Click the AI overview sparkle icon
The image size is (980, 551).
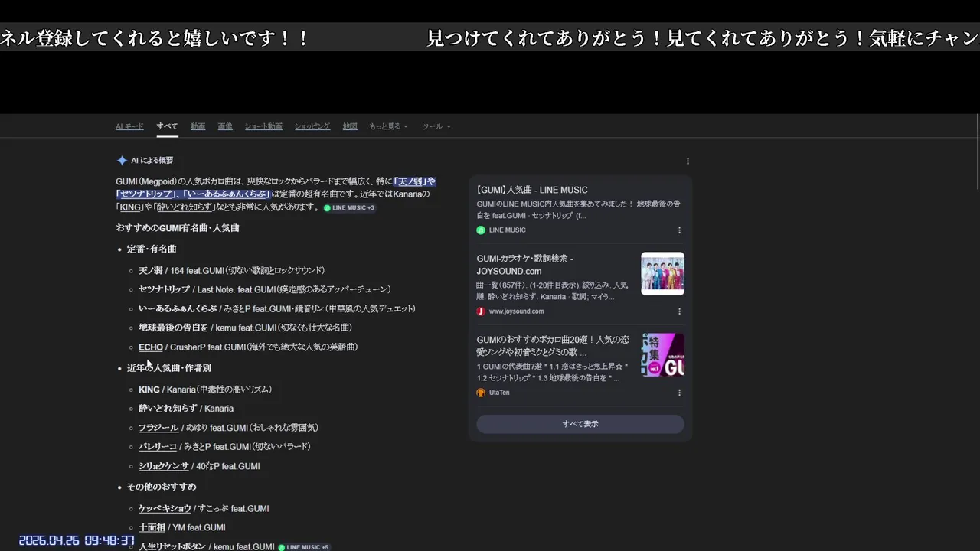[x=122, y=161]
